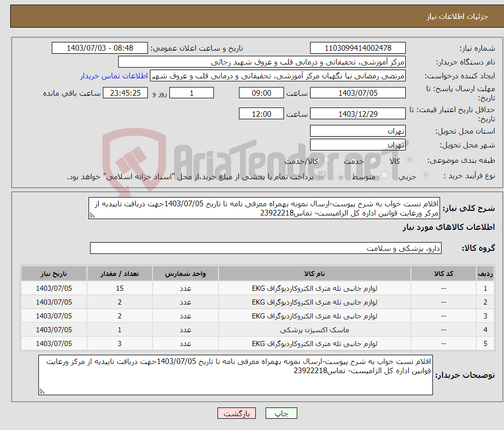The image size is (504, 430).
Task: Click the جزئیات اطلاعات نیاز page header
Action: (457, 16)
